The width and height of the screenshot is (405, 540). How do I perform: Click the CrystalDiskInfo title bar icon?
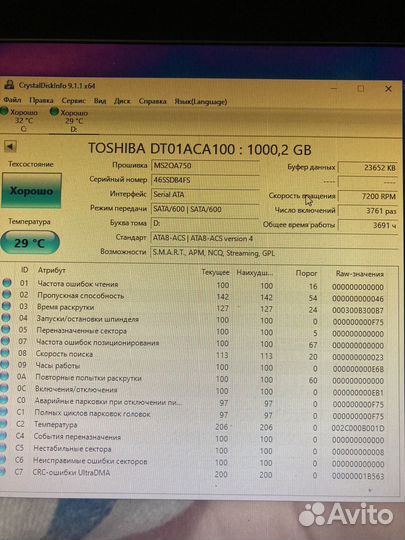point(10,85)
